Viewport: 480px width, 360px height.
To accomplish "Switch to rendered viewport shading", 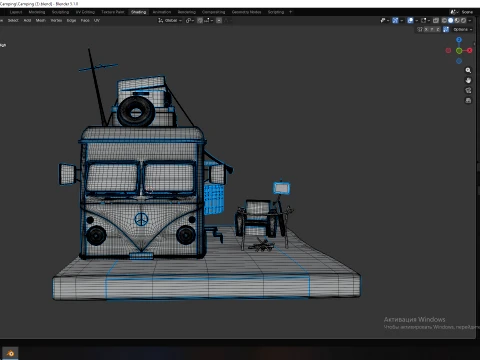I will click(463, 20).
